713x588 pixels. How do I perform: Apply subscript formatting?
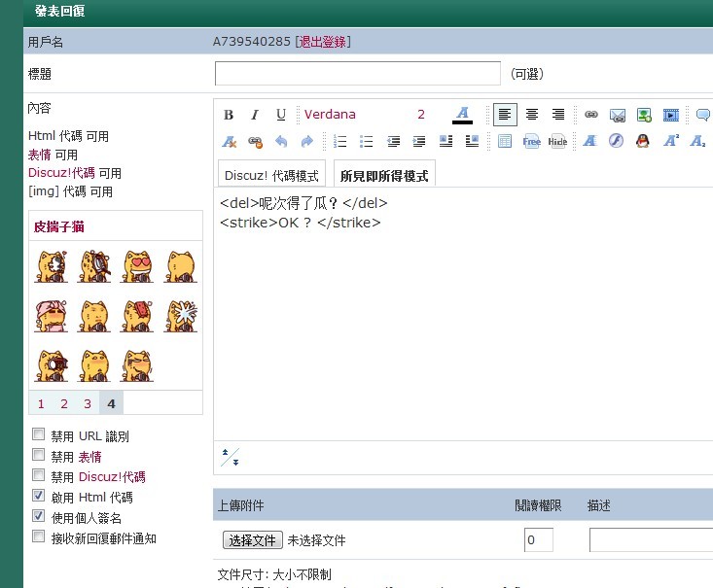[x=697, y=141]
